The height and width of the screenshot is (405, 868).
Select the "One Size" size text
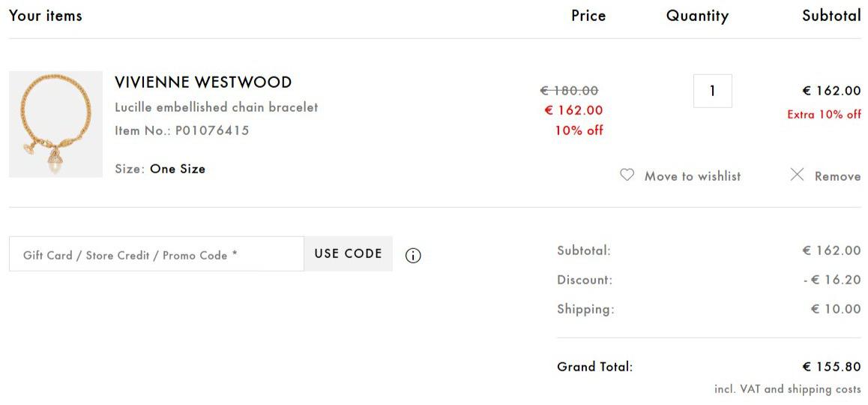[178, 169]
